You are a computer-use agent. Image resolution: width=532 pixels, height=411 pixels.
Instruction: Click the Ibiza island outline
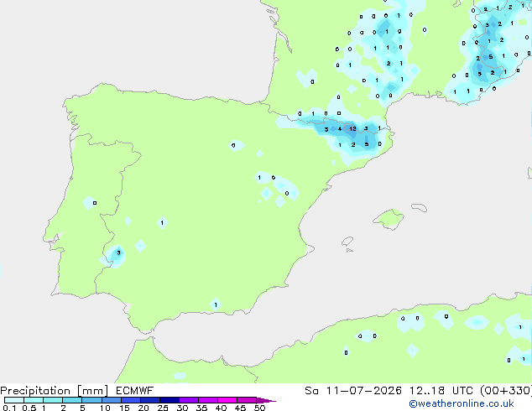(x=347, y=242)
